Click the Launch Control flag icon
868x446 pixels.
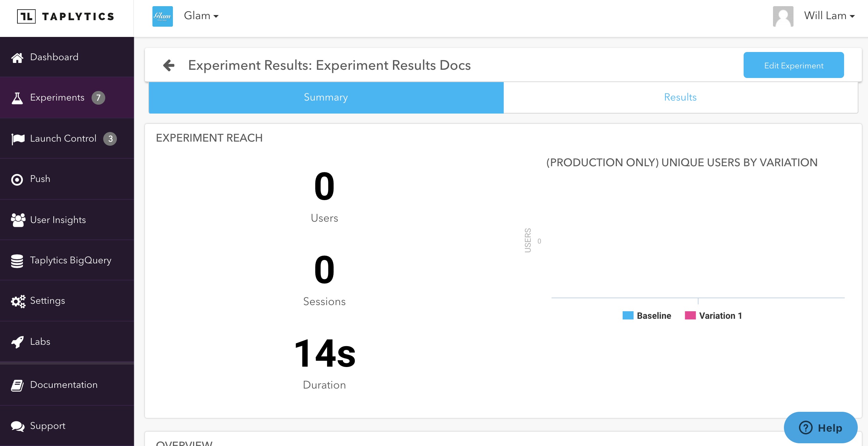(x=18, y=139)
